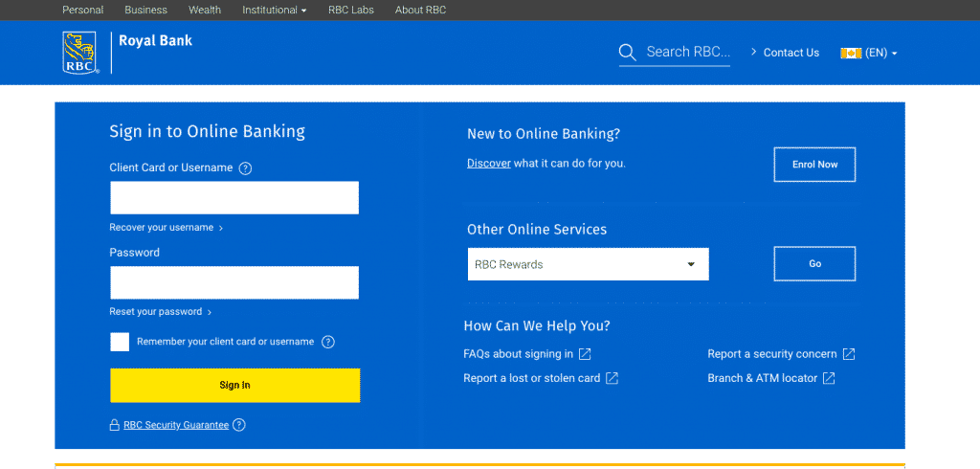Click external link icon next to Report a lost or stolen card

click(x=612, y=378)
